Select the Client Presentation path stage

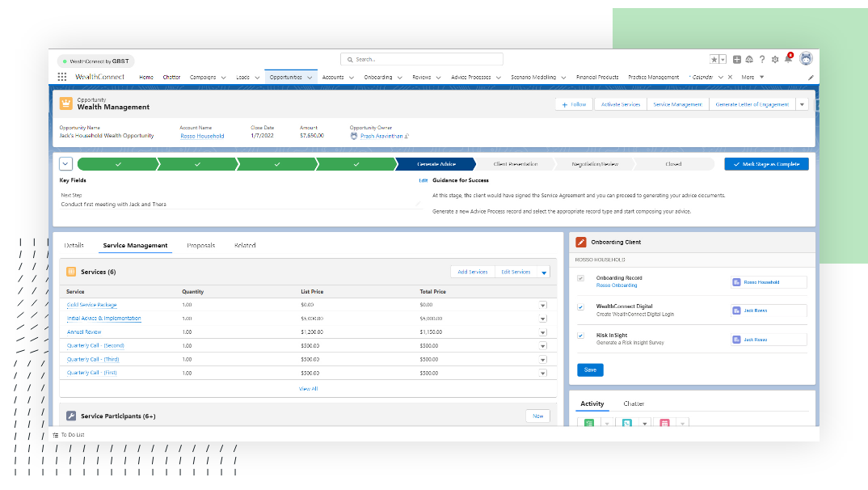[516, 164]
